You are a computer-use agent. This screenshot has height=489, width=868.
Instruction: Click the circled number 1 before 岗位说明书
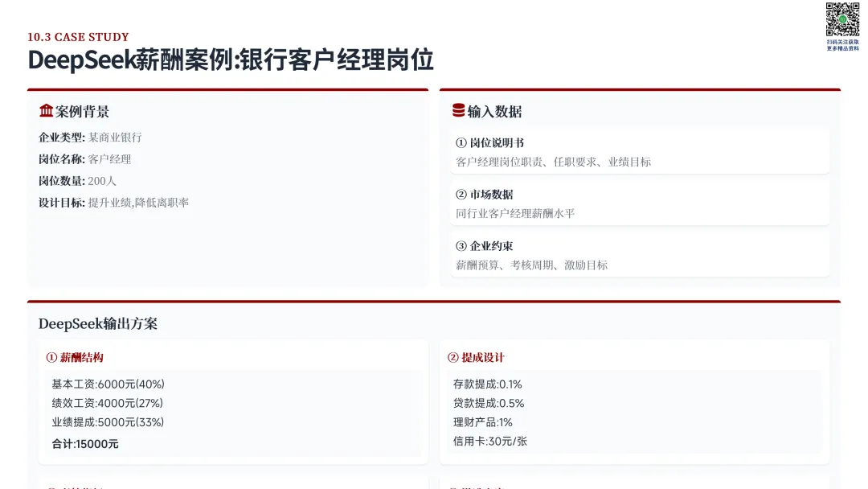[x=461, y=143]
